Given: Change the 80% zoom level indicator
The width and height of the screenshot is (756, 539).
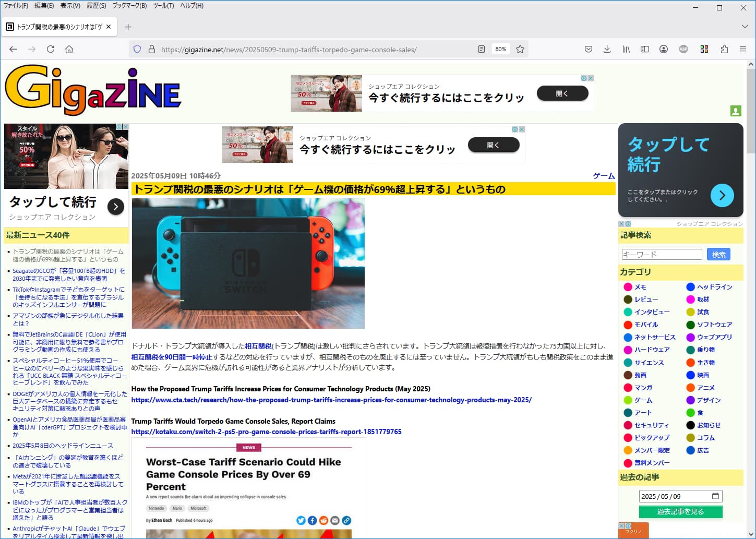Looking at the screenshot, I should [500, 49].
